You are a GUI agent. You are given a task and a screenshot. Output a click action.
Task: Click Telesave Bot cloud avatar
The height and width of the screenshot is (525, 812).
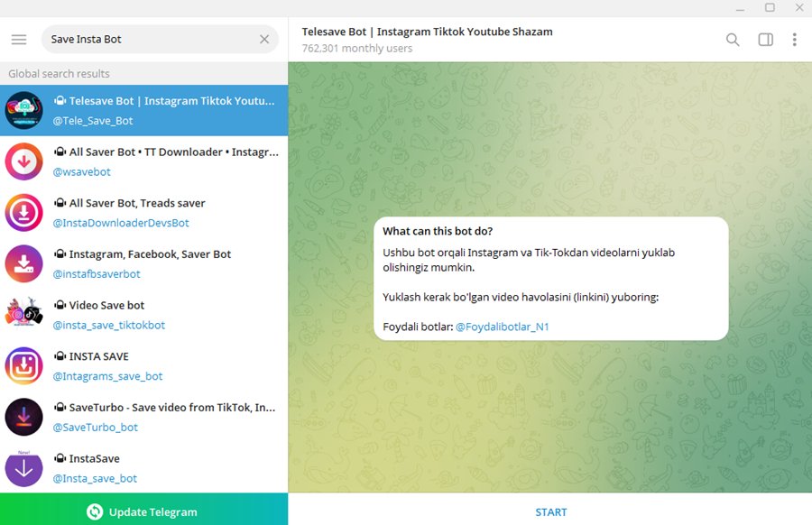point(23,110)
